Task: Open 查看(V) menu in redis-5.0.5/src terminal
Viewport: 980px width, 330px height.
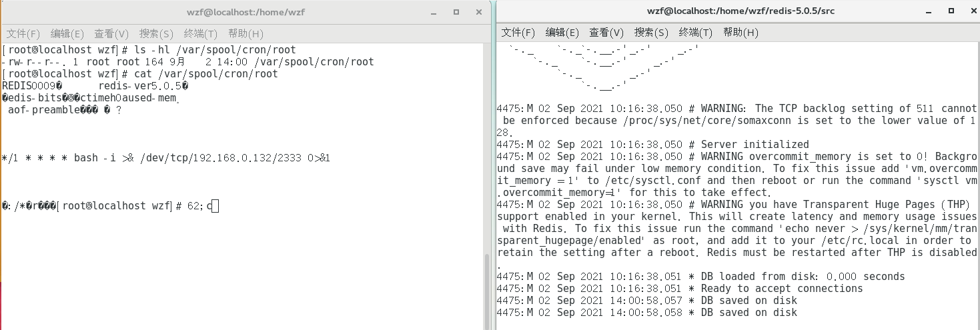Action: 606,32
